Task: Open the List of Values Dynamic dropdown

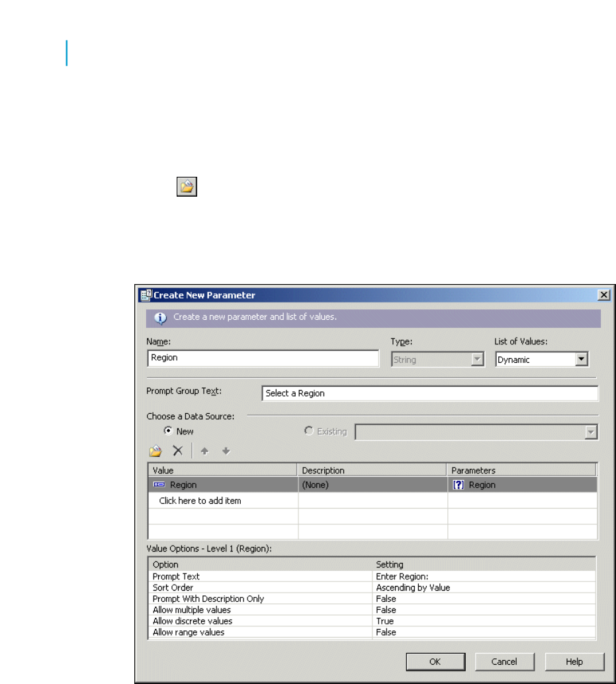Action: (x=581, y=359)
